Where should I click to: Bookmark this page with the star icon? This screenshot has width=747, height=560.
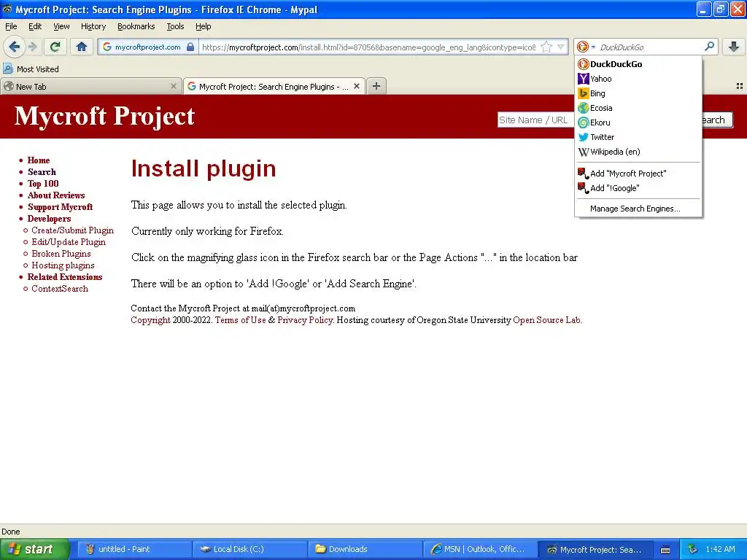click(546, 47)
